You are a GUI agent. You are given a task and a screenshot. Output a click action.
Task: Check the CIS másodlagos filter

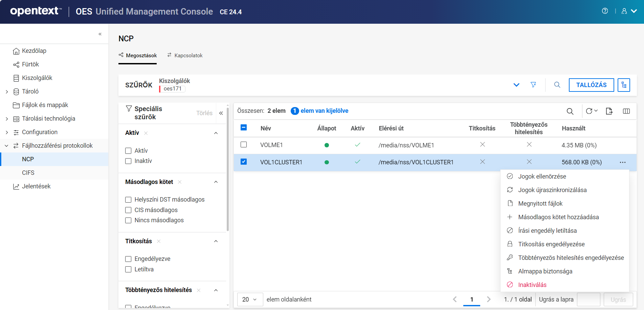pyautogui.click(x=128, y=210)
